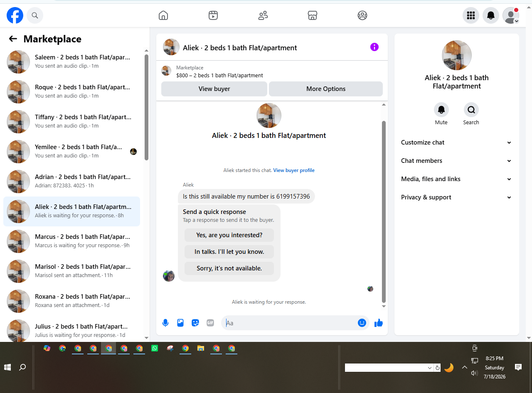Open File Explorer from the taskbar
The image size is (532, 393).
click(201, 348)
